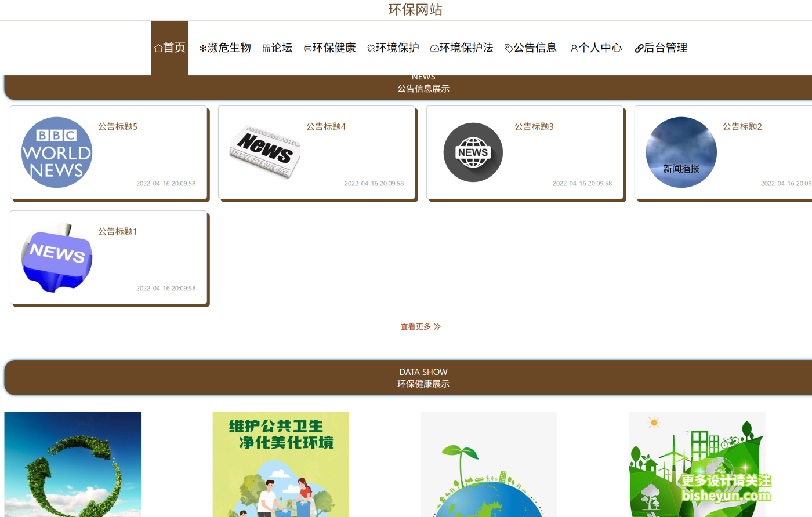Click the clock icon beside 环境保护法
This screenshot has width=812, height=517.
434,48
